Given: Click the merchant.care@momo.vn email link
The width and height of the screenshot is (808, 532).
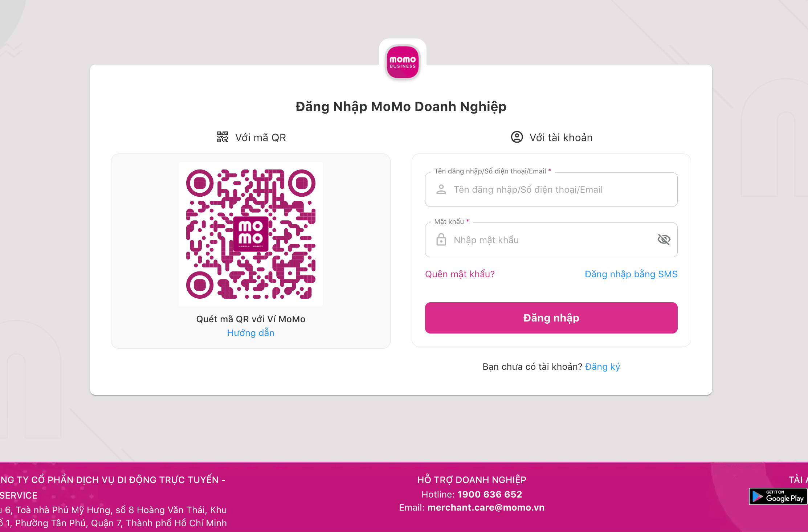Looking at the screenshot, I should click(x=486, y=507).
